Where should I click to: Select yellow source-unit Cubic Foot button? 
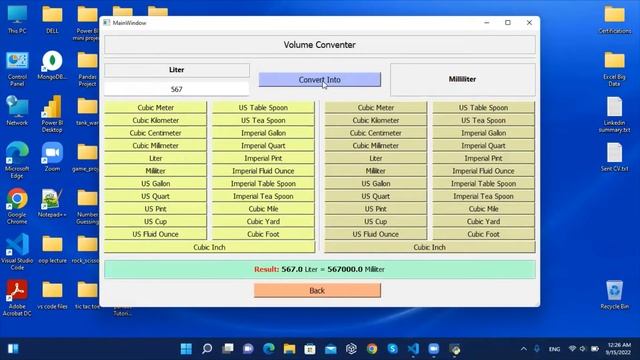pos(263,234)
